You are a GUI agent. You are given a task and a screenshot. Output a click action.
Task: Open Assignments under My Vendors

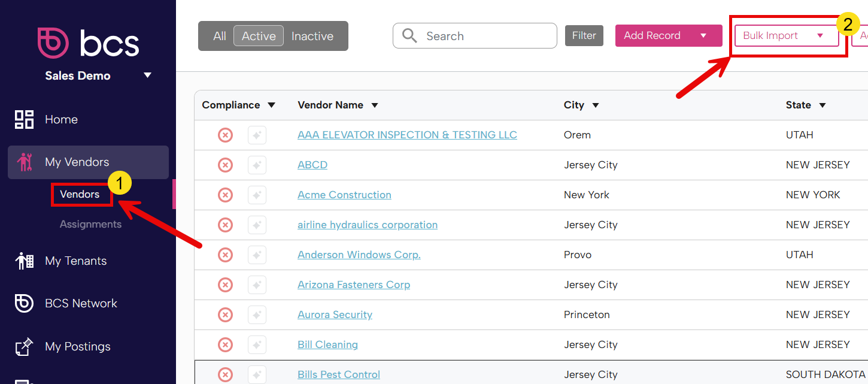click(90, 224)
